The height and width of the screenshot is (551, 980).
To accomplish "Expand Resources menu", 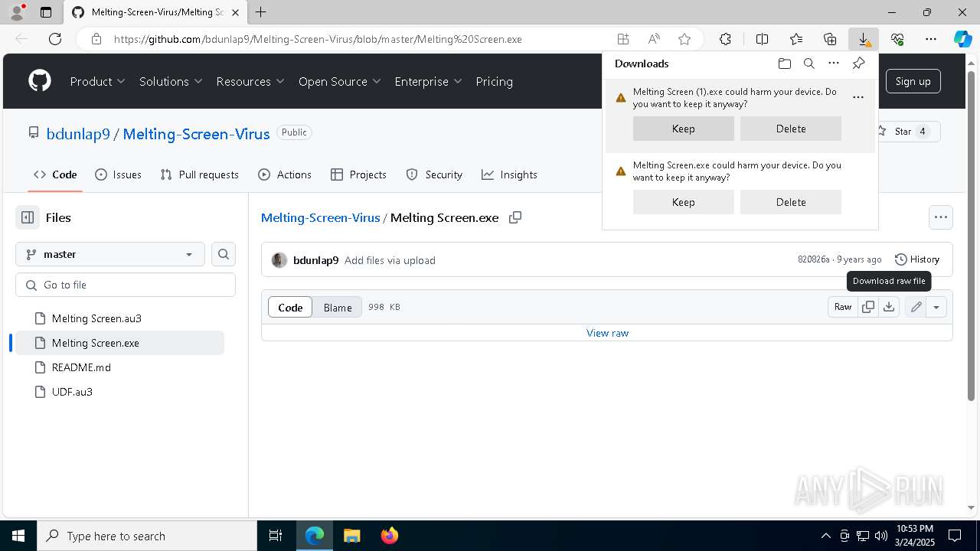I will pyautogui.click(x=250, y=81).
